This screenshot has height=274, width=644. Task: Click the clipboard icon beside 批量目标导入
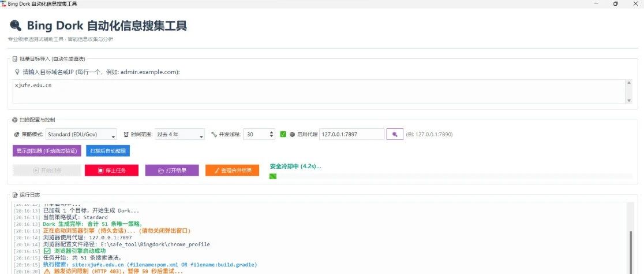pyautogui.click(x=15, y=59)
